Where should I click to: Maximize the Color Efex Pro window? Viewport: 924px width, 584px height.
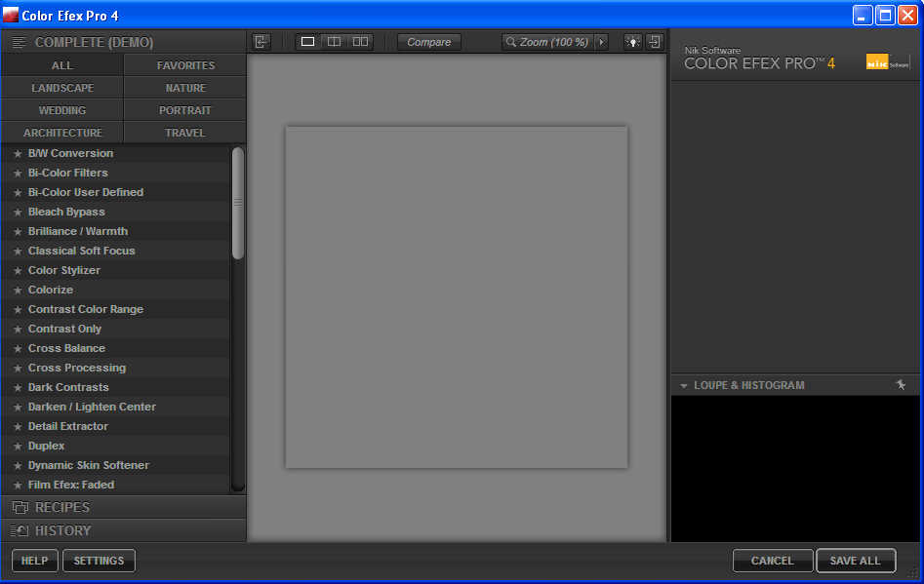[x=885, y=15]
